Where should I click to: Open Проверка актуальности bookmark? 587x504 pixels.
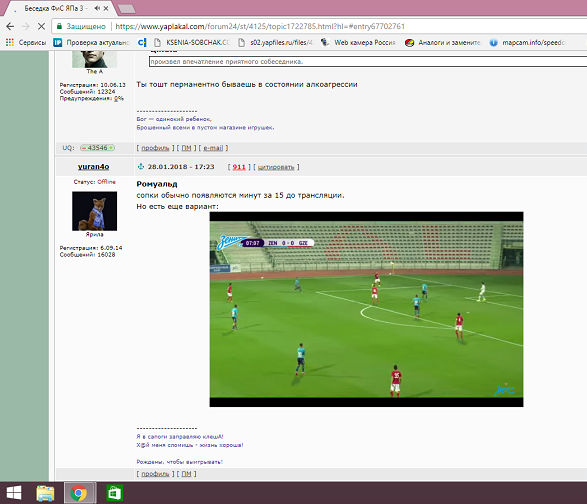point(91,42)
